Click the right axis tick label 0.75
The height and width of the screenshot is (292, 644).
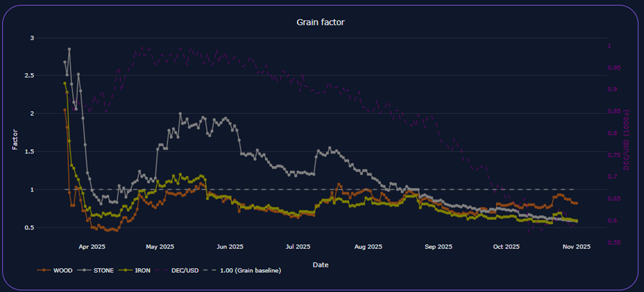coord(615,155)
